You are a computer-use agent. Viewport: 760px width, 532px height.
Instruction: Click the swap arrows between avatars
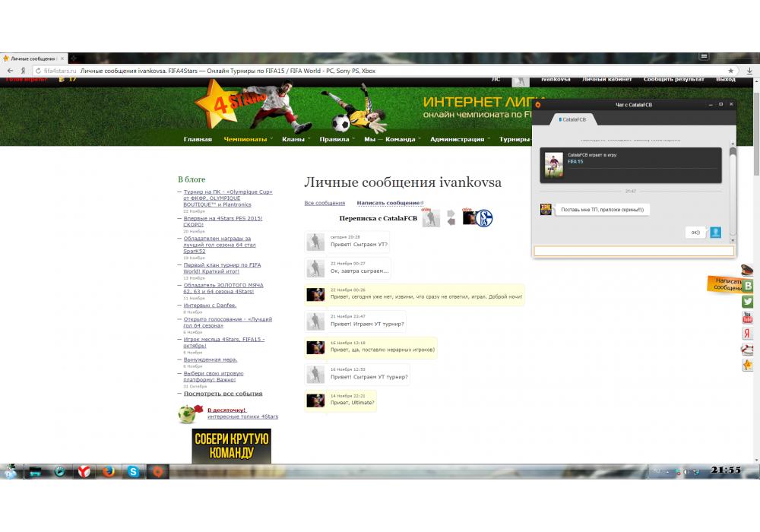point(451,217)
